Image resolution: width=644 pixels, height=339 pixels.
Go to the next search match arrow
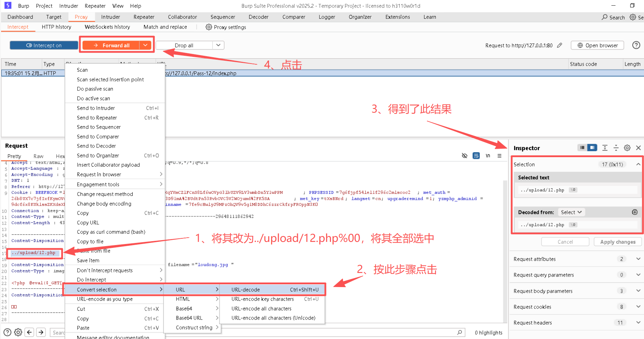[41, 332]
